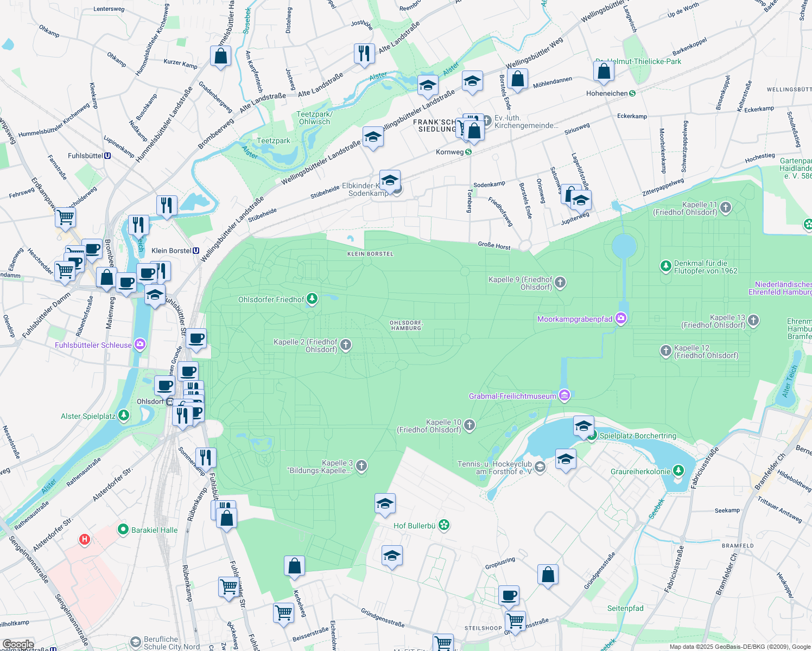The height and width of the screenshot is (651, 812).
Task: Select the Kornweg station marker
Action: click(468, 151)
